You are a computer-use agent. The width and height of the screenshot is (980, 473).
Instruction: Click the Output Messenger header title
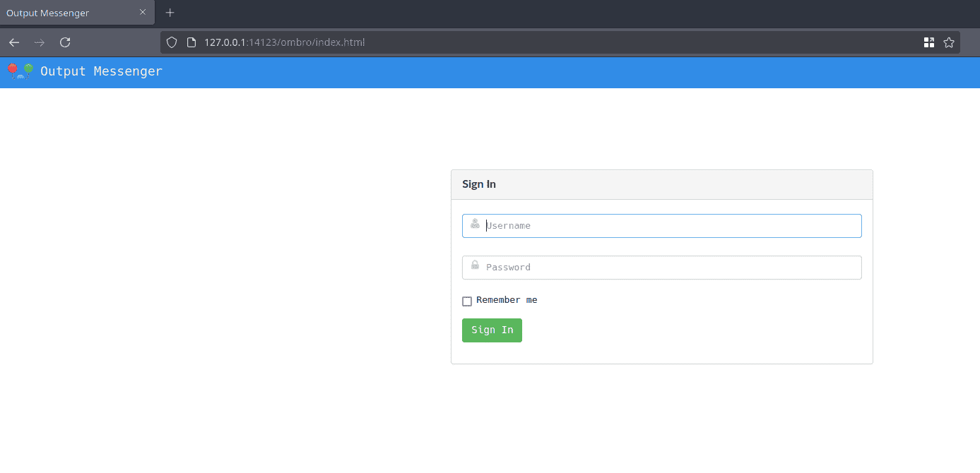101,71
